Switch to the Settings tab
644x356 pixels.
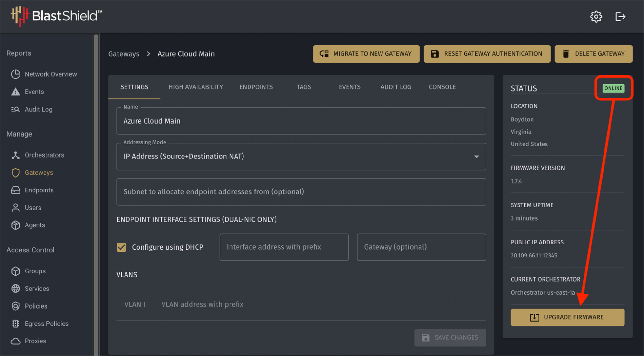[134, 87]
